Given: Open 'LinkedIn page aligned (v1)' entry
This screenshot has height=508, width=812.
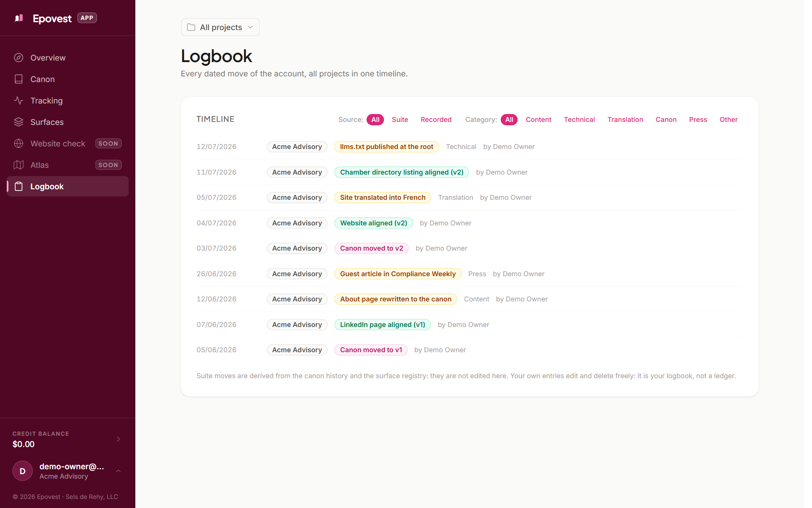Looking at the screenshot, I should point(382,325).
